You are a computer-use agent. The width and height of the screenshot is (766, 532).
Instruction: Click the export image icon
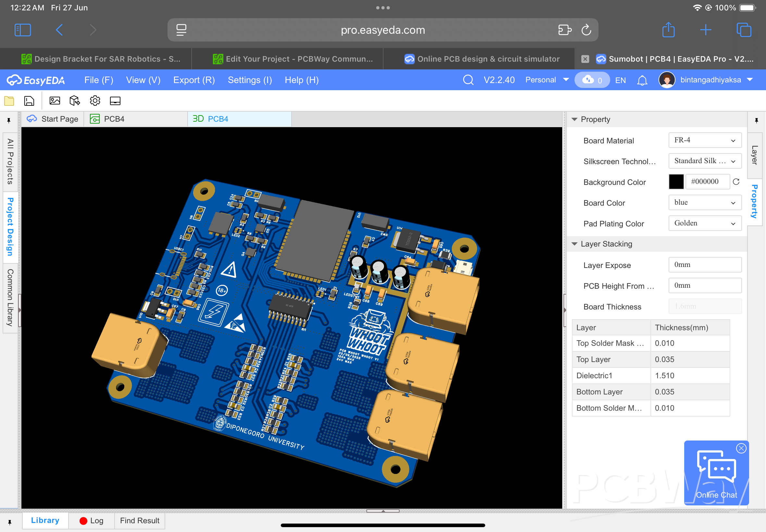55,101
